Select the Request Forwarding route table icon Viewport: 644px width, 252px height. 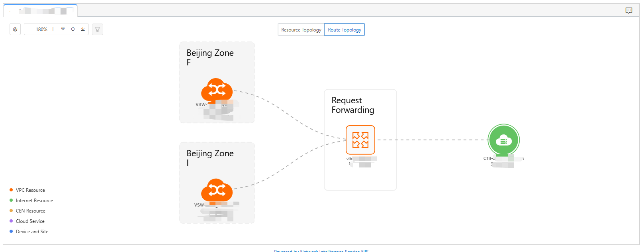coord(360,140)
